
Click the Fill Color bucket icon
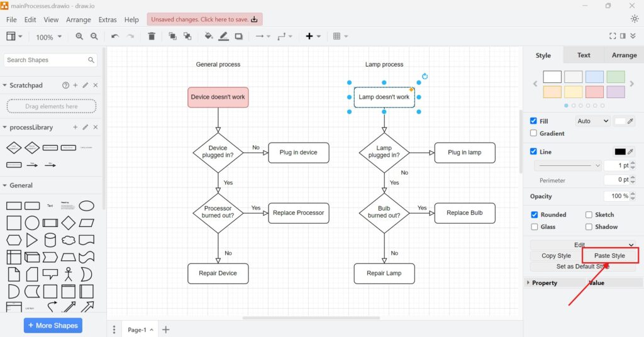(208, 36)
